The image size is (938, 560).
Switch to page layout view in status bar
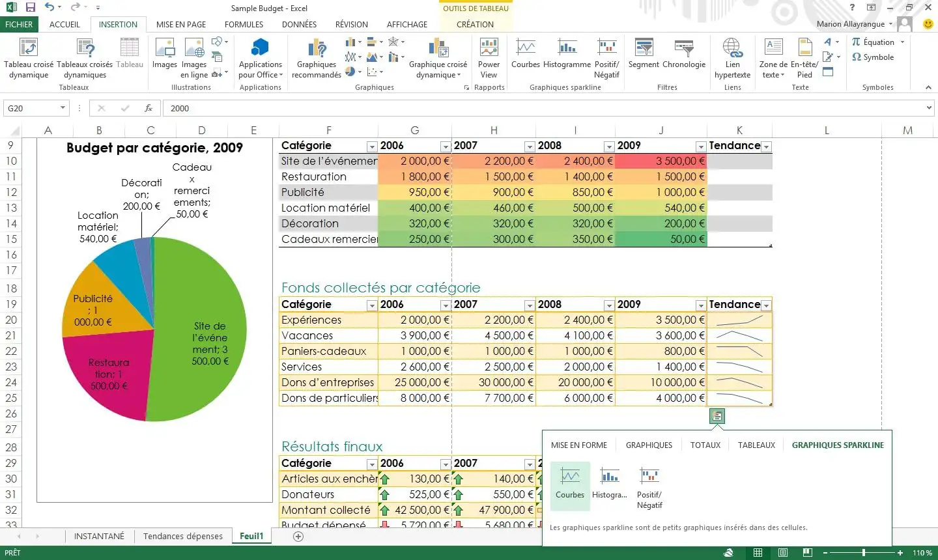783,553
